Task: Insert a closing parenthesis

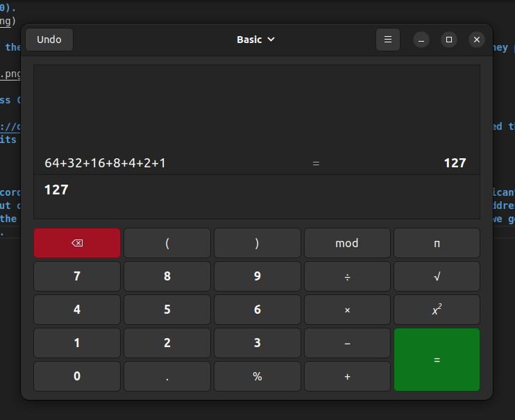Action: pos(257,243)
